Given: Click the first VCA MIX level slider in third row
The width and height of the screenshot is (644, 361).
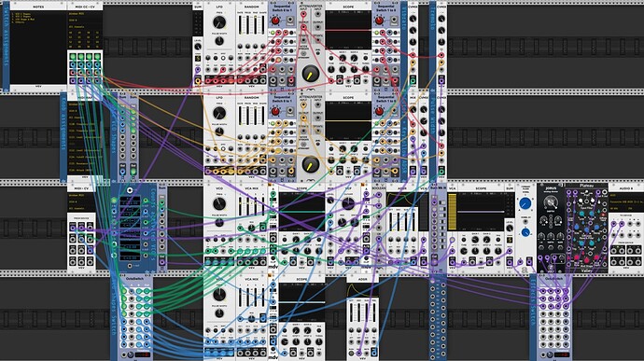Looking at the screenshot, I should [x=241, y=206].
